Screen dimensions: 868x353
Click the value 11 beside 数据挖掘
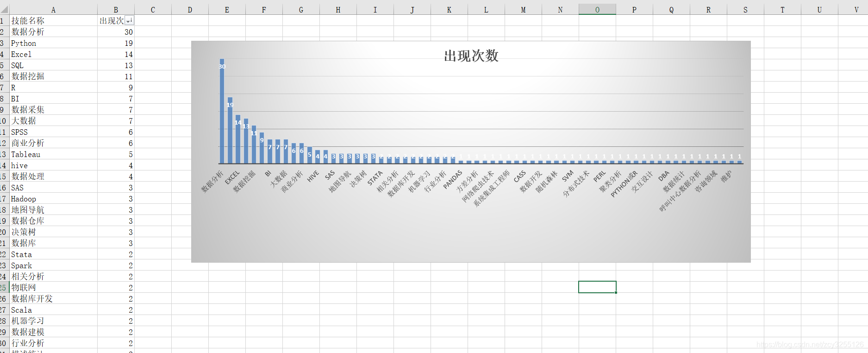pyautogui.click(x=116, y=76)
